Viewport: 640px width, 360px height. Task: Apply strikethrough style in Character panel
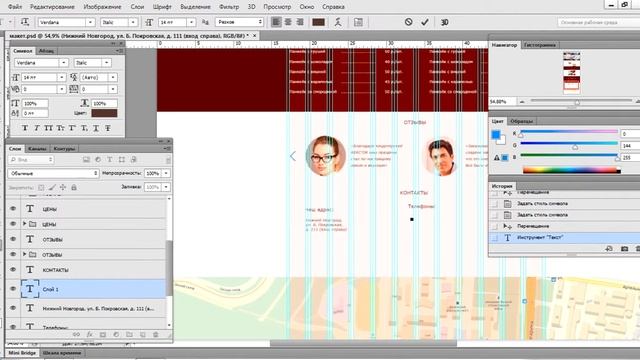(x=108, y=128)
